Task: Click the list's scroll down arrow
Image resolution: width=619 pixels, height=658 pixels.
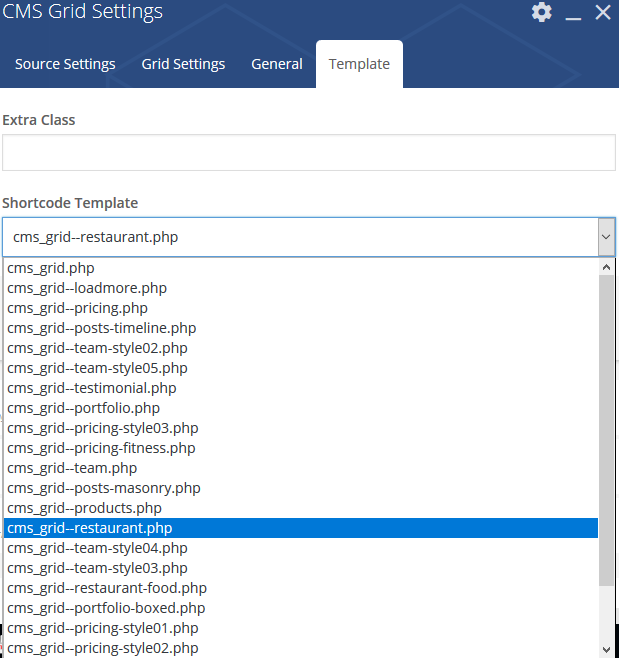Action: (x=606, y=649)
